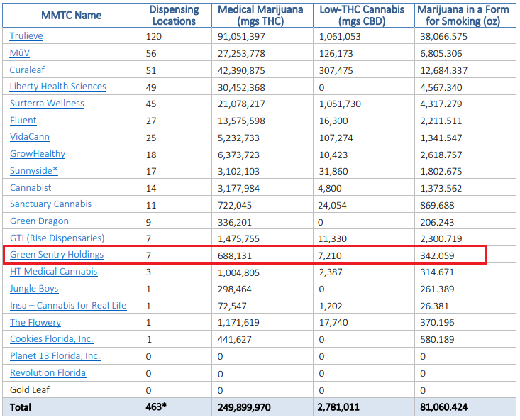Viewport: 520px width, 420px height.
Task: Open Cookies Florida, Inc. link
Action: tap(51, 338)
